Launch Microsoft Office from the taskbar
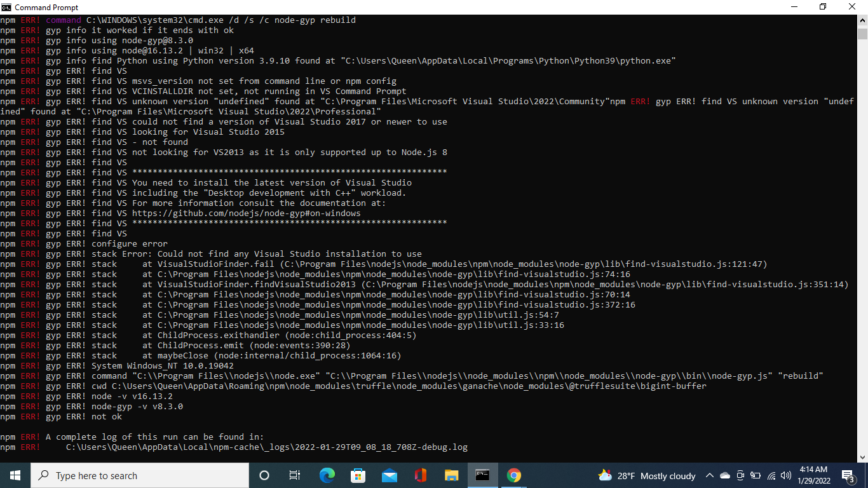Image resolution: width=868 pixels, height=488 pixels. 420,475
